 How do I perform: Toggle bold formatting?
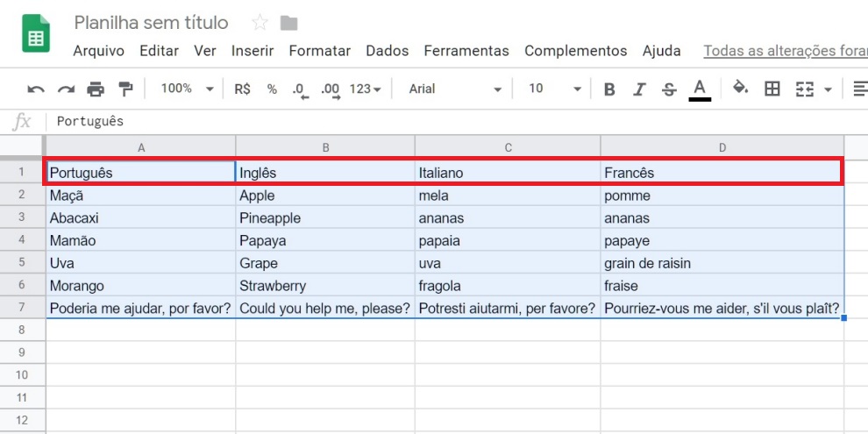(x=609, y=89)
